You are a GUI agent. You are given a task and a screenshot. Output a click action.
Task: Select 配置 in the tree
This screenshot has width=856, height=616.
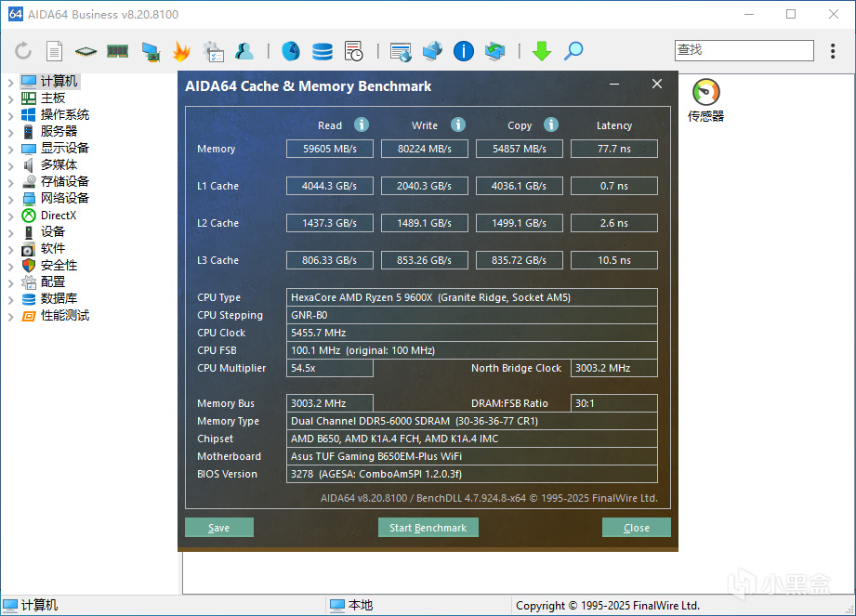[52, 282]
